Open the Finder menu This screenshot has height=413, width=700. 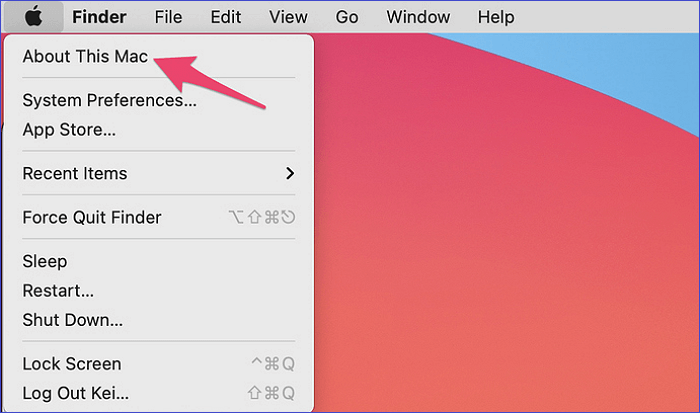pos(99,17)
